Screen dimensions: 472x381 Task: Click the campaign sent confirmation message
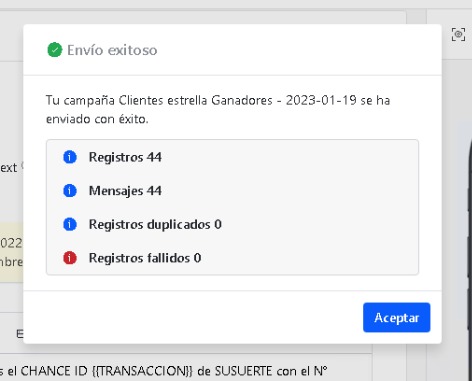(218, 109)
